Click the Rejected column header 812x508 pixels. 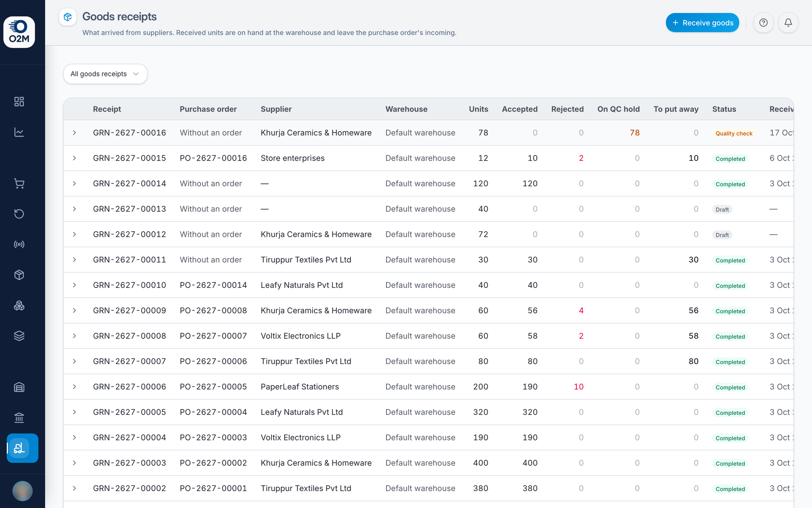click(567, 109)
